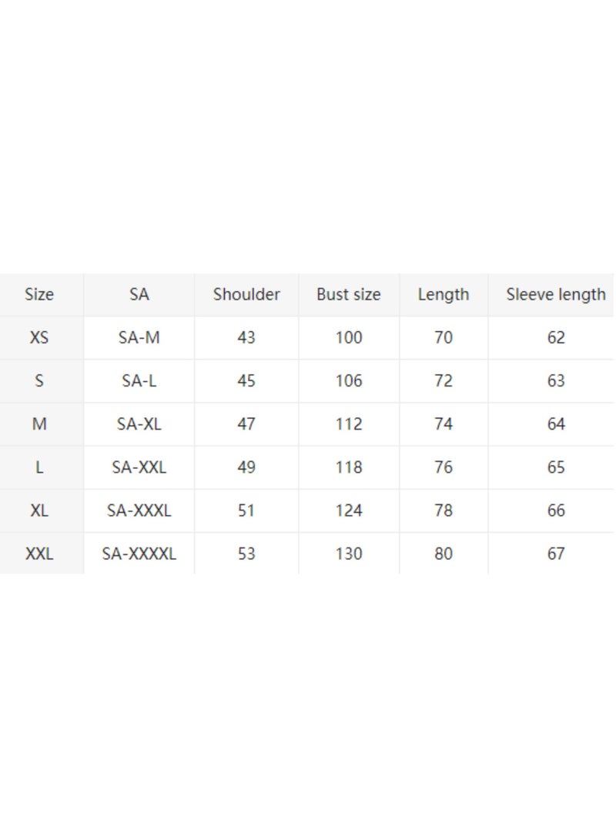Select bust size value 130
The image size is (616, 840).
pos(349,554)
